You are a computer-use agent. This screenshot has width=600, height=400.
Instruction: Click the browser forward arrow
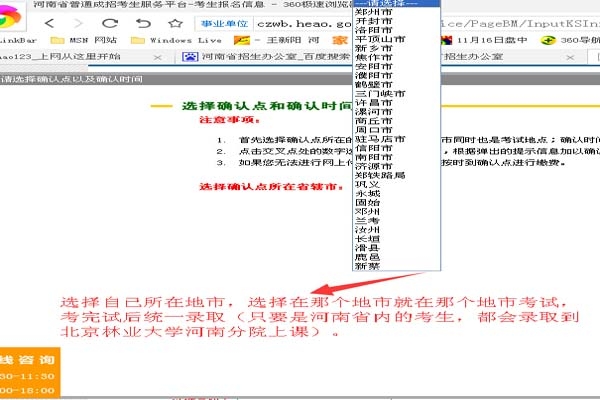pos(79,22)
